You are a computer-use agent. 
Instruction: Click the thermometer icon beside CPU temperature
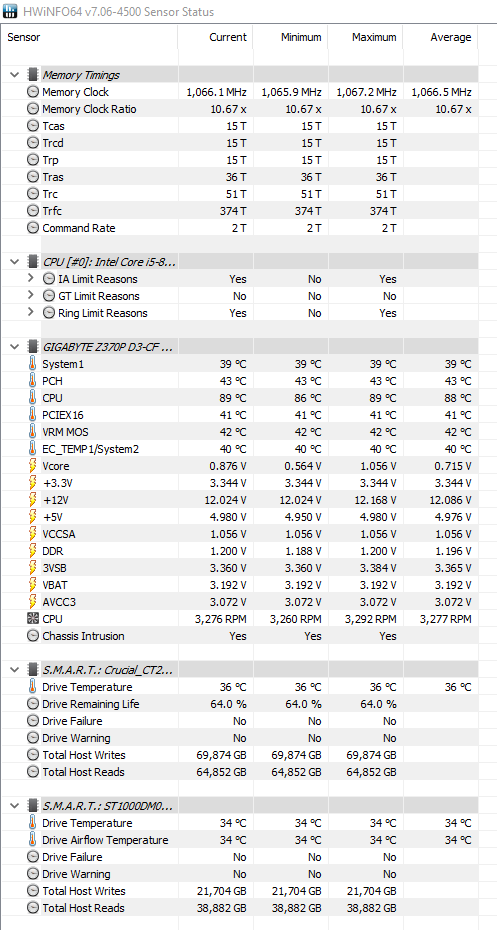point(33,398)
